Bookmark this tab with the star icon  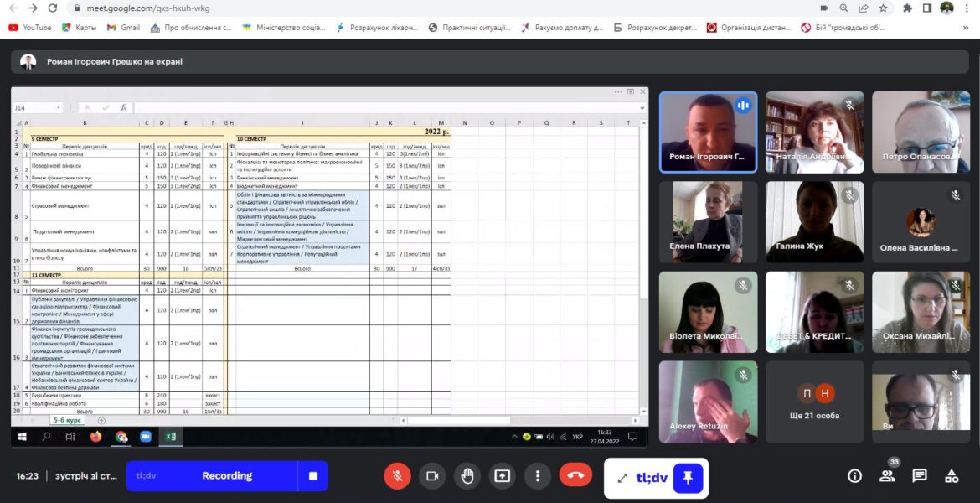tap(883, 8)
